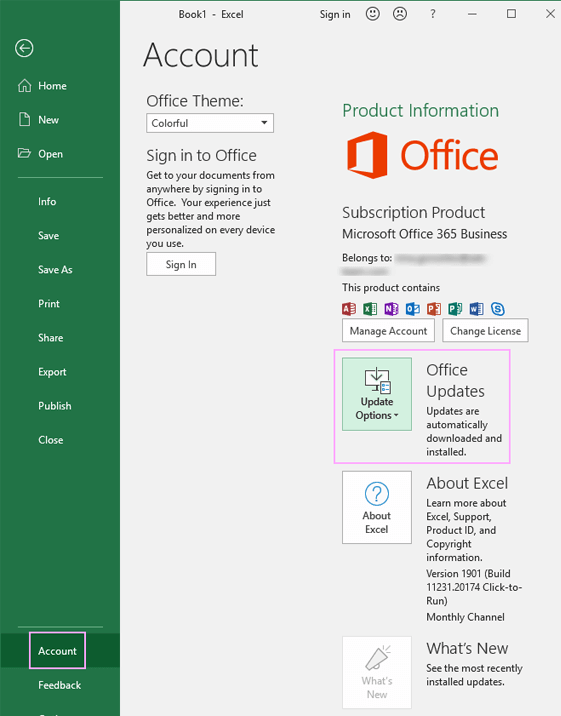
Task: Click the Outlook app icon
Action: tap(413, 309)
